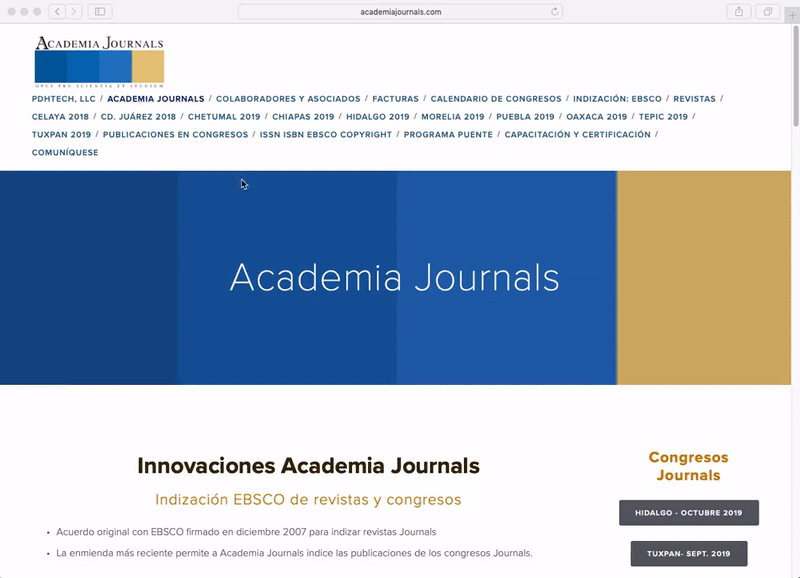Open CHIAPAS 2019 congress page
The width and height of the screenshot is (800, 578).
click(303, 117)
